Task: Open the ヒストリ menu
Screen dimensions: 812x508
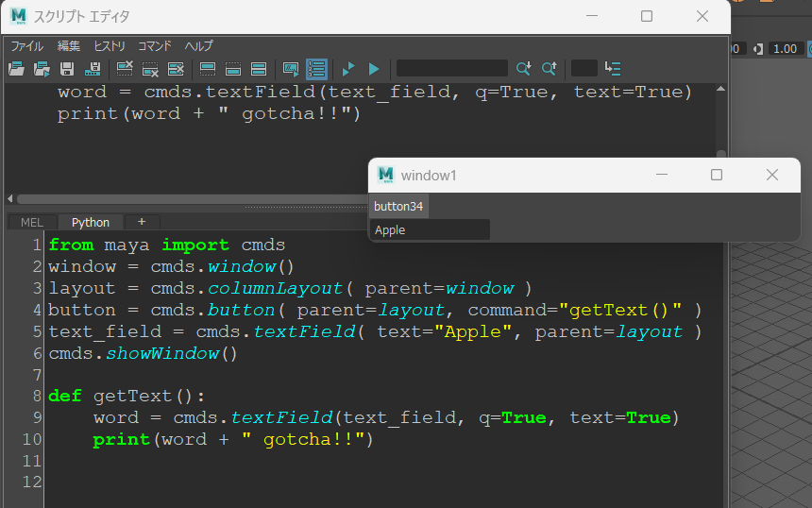Action: (x=109, y=46)
